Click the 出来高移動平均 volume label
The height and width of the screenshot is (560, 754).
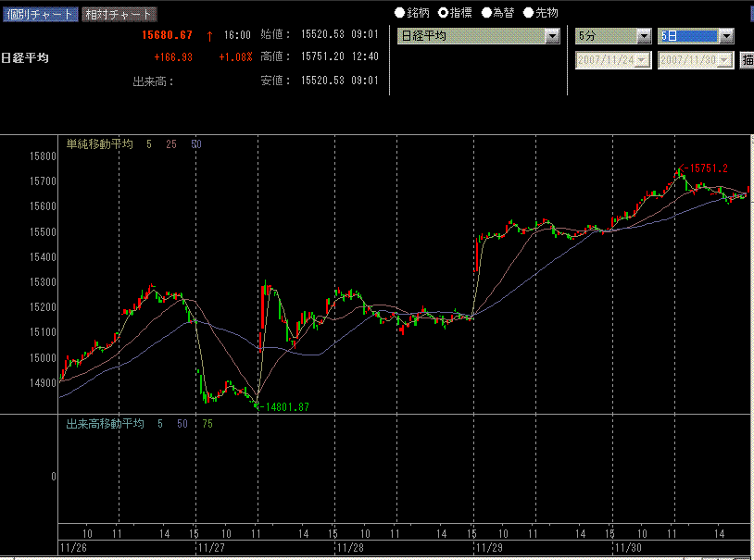tap(105, 423)
